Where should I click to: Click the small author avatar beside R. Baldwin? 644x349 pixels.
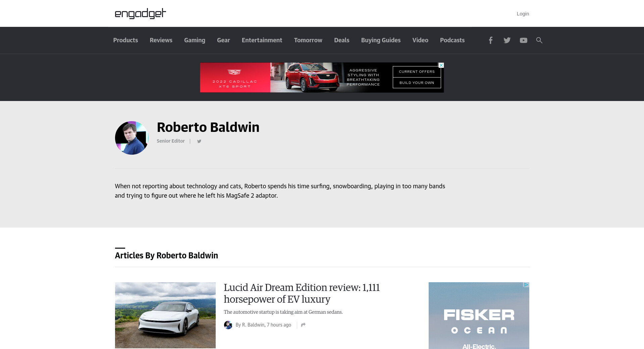[228, 325]
